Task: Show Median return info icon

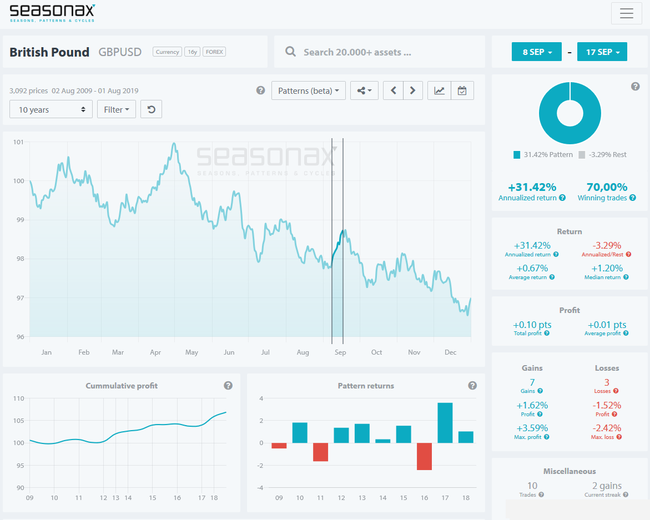Action: pos(626,277)
